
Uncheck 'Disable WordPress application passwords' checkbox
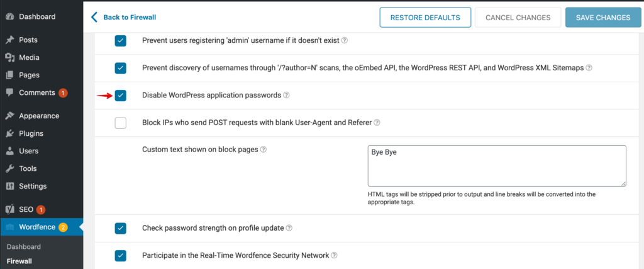click(121, 96)
